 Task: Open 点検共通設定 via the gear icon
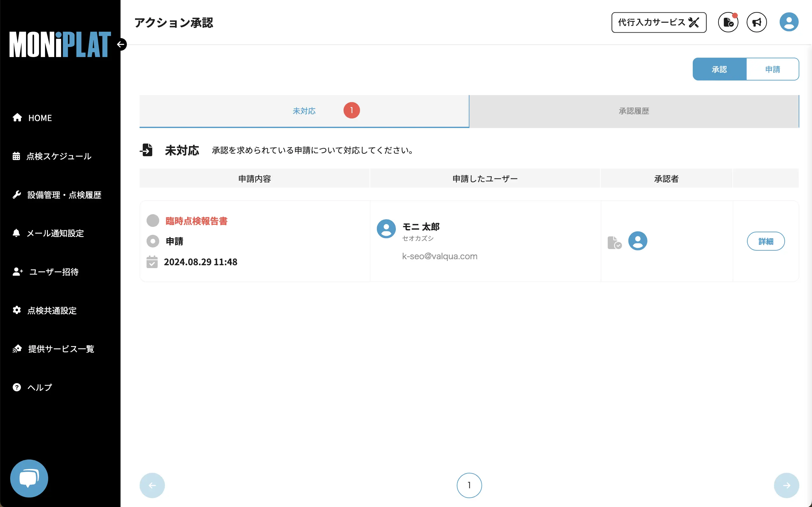[52, 311]
